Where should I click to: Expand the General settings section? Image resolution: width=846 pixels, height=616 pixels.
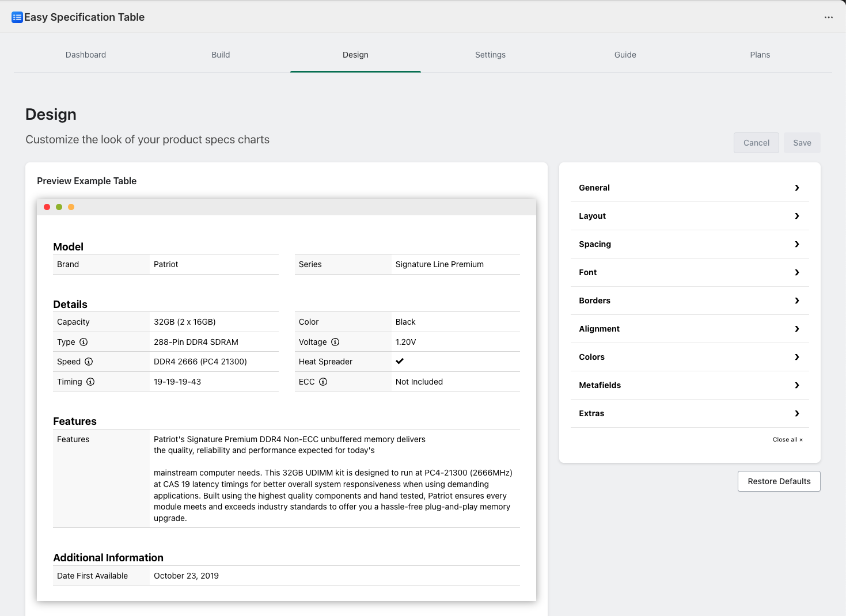click(689, 188)
